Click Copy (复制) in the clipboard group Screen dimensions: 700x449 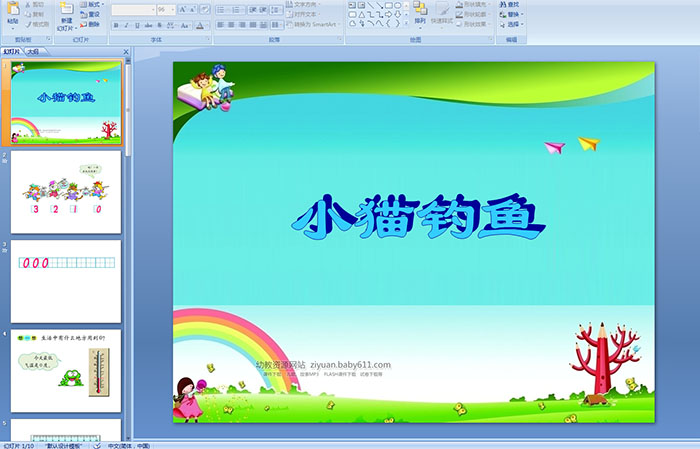point(34,14)
